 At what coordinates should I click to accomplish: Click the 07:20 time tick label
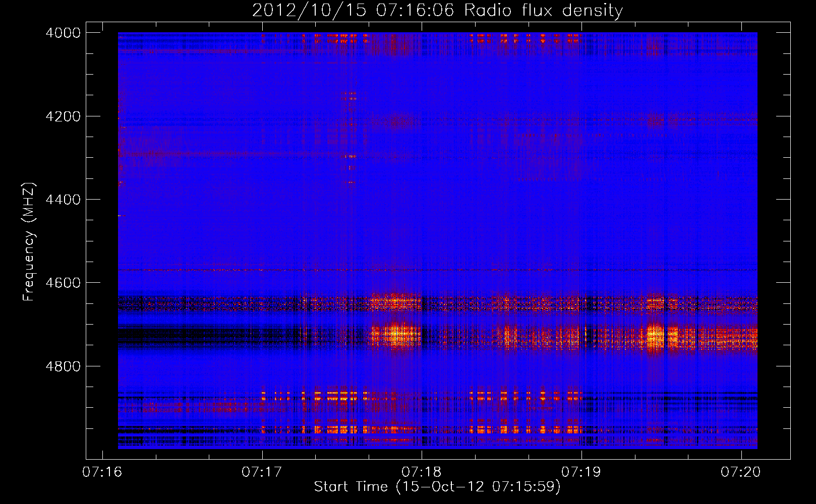coord(741,472)
